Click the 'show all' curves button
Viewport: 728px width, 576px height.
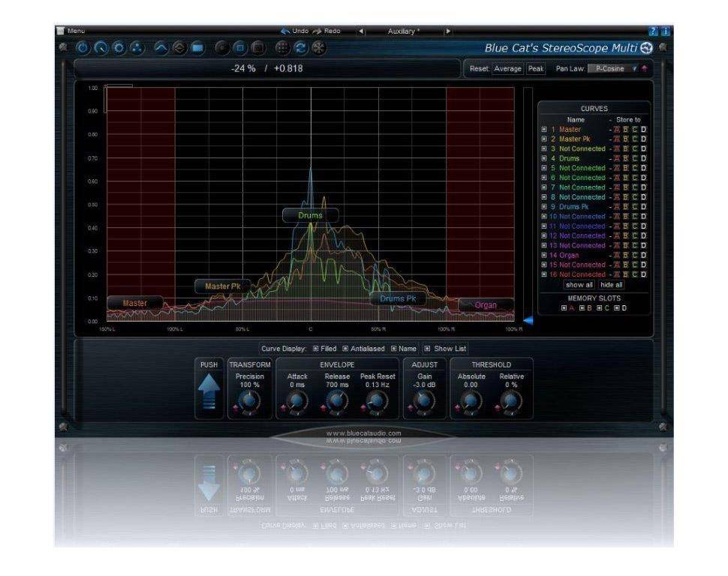(x=579, y=285)
